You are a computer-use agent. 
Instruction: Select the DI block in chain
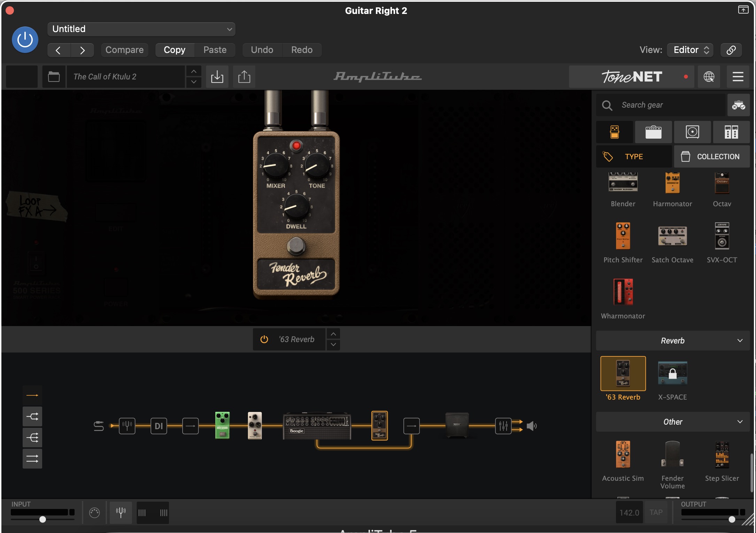[x=159, y=426]
